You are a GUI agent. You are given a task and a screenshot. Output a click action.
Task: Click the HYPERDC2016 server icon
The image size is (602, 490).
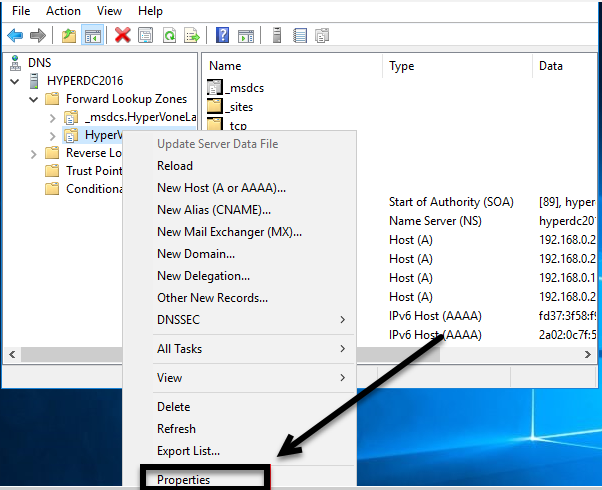tap(34, 81)
